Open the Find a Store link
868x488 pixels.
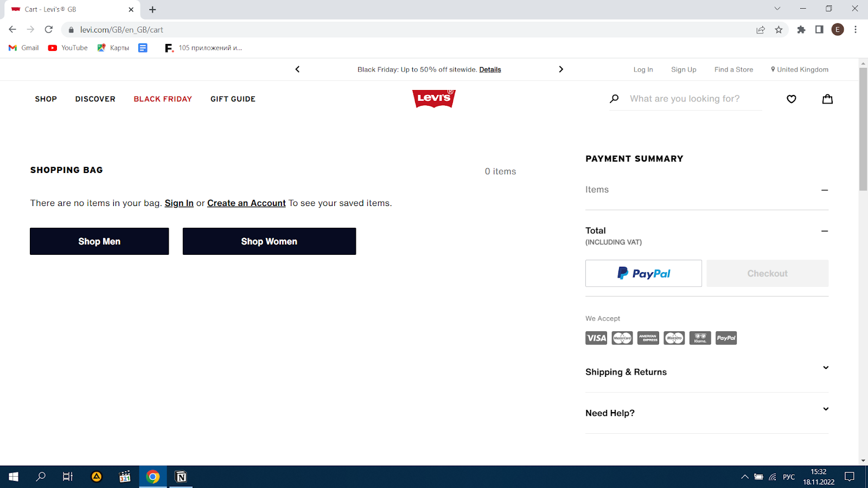point(733,69)
